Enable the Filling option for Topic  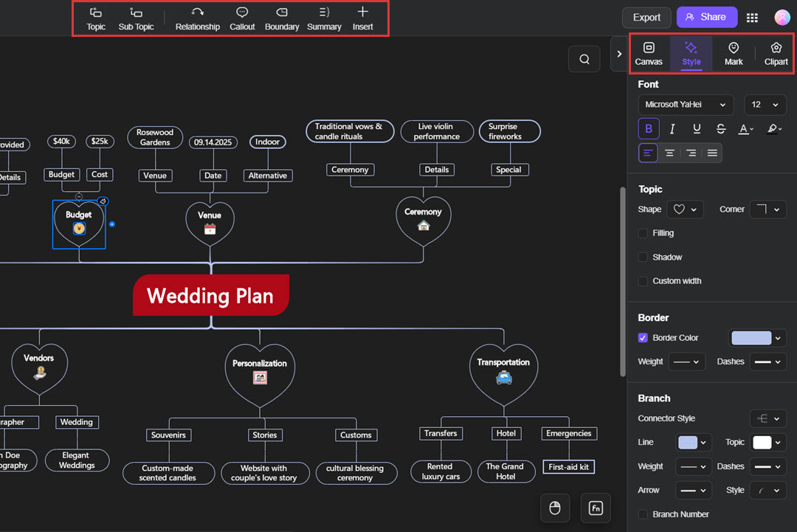(x=643, y=233)
